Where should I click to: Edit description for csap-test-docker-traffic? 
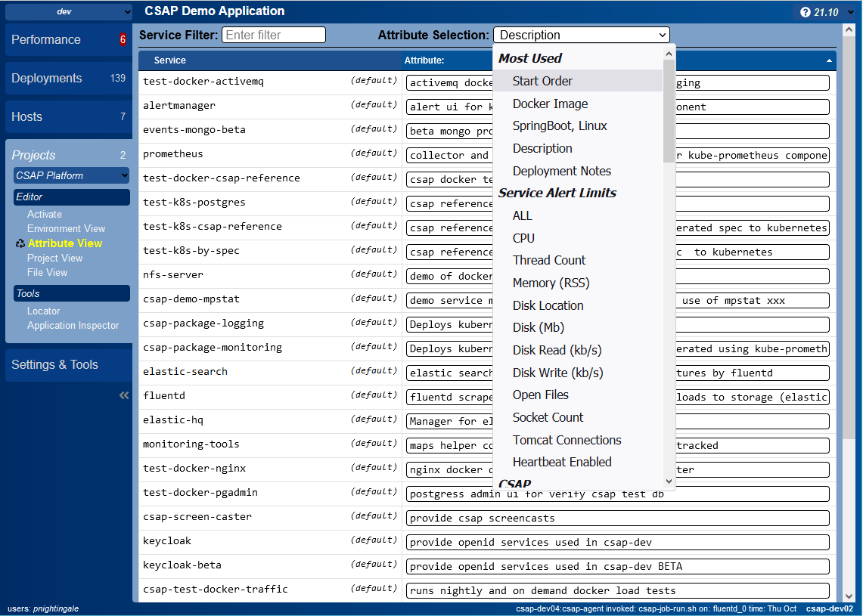point(617,591)
